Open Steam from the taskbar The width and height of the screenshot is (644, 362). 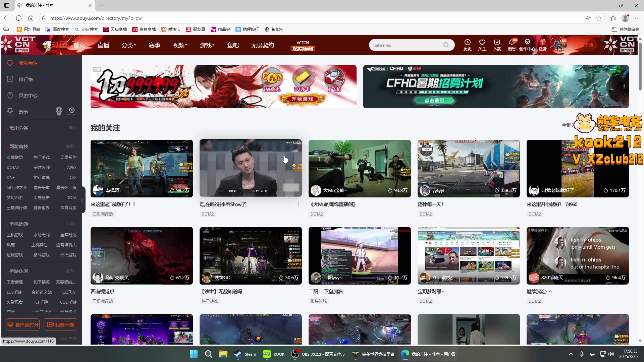pyautogui.click(x=245, y=354)
